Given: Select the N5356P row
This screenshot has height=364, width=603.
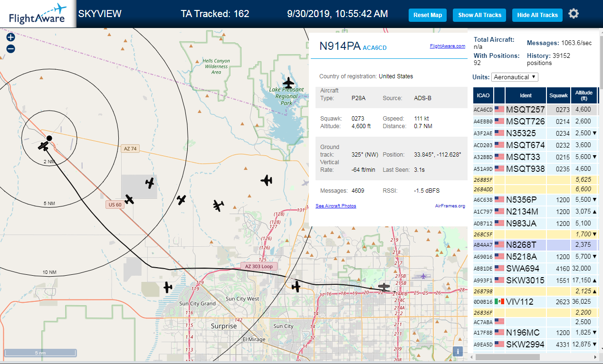Looking at the screenshot, I should [535, 200].
